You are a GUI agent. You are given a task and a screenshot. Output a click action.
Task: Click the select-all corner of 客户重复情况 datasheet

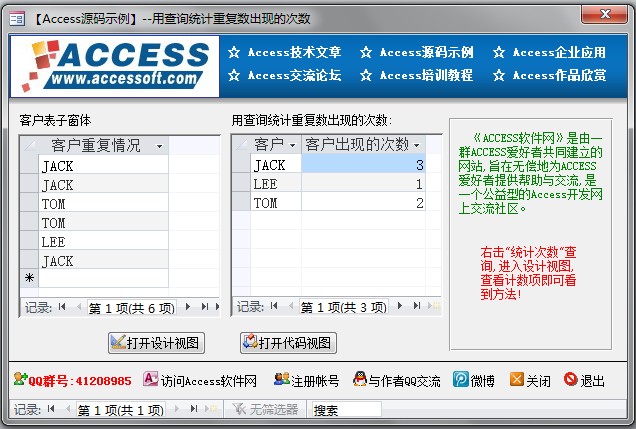[x=29, y=146]
